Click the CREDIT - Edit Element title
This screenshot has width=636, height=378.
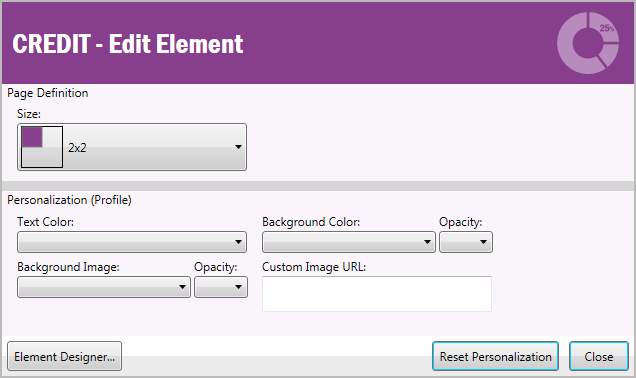pos(128,44)
